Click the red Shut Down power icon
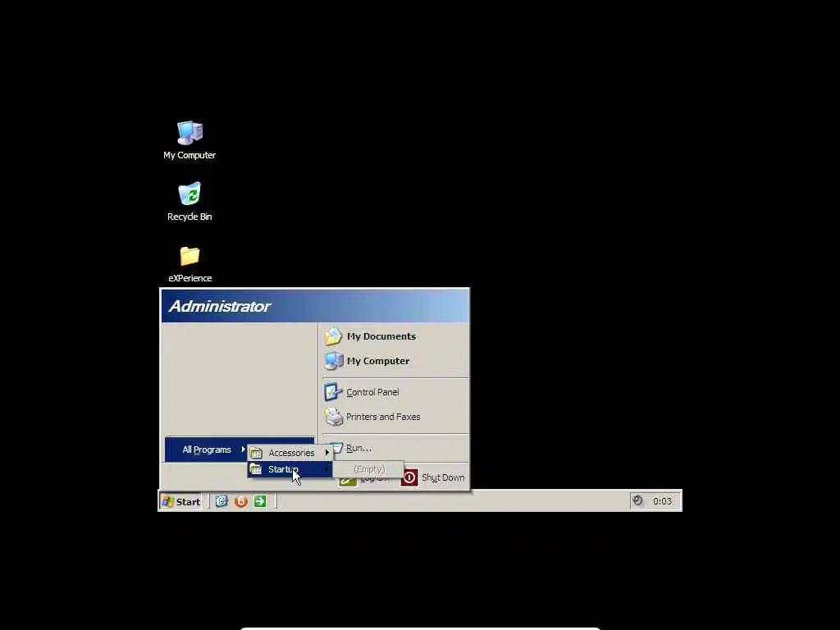Image resolution: width=840 pixels, height=630 pixels. (x=409, y=477)
